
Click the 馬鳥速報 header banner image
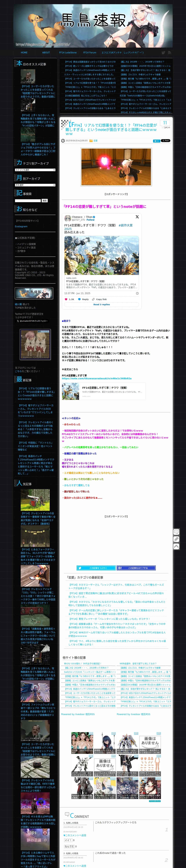(93, 26)
